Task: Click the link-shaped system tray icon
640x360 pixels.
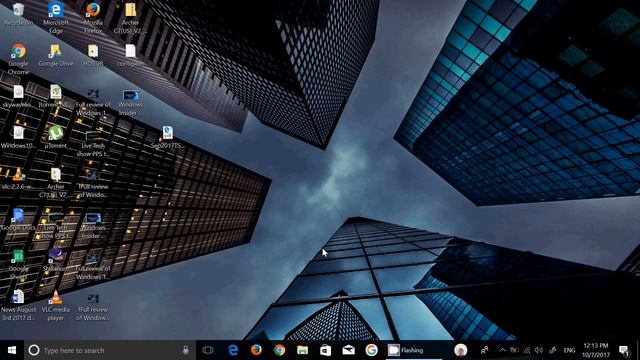Action: tap(552, 350)
